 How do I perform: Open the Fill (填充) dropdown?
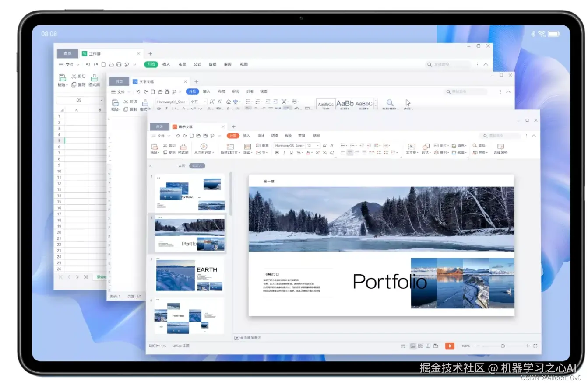[x=459, y=145]
